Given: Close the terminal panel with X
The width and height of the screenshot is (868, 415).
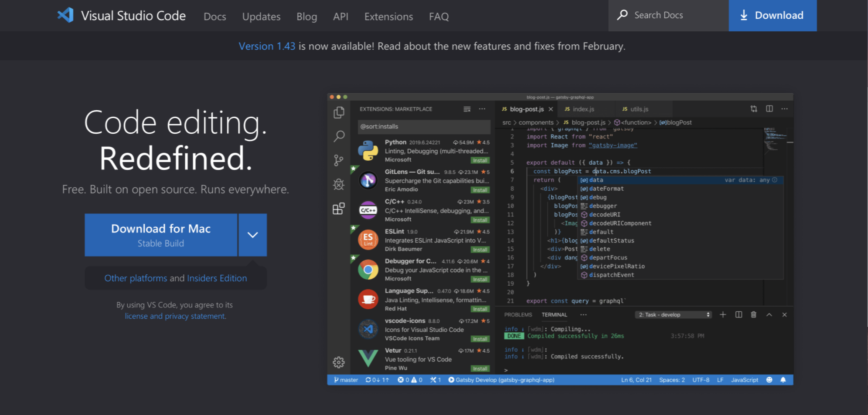Looking at the screenshot, I should tap(784, 314).
